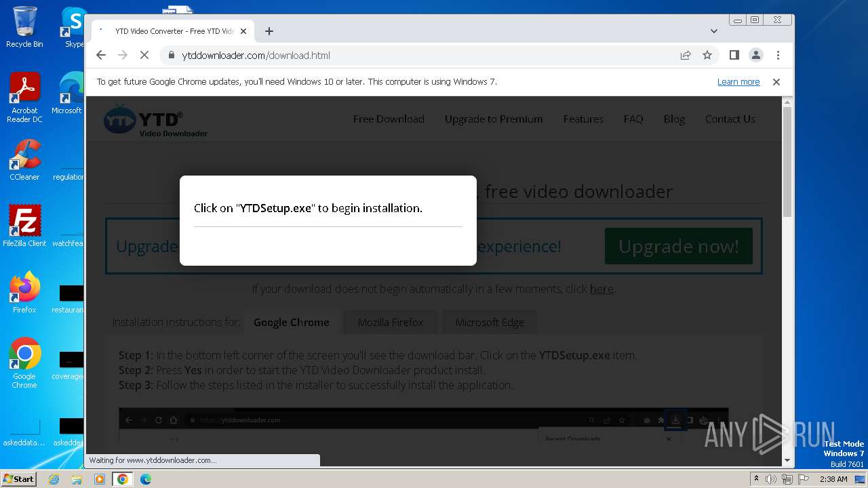Open Upgrade to Premium menu item
Viewport: 868px width, 488px height.
pos(494,119)
